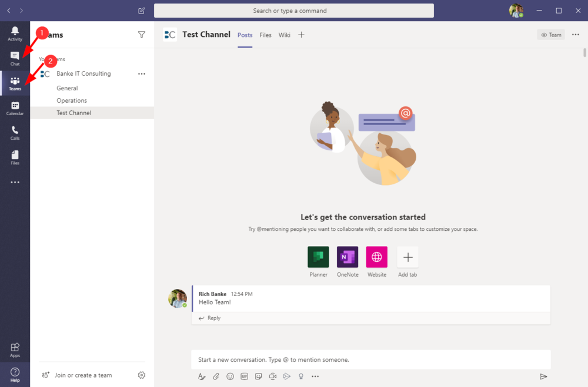Viewport: 588px width, 387px height.
Task: Open channel more options ellipsis at top right
Action: pyautogui.click(x=576, y=35)
